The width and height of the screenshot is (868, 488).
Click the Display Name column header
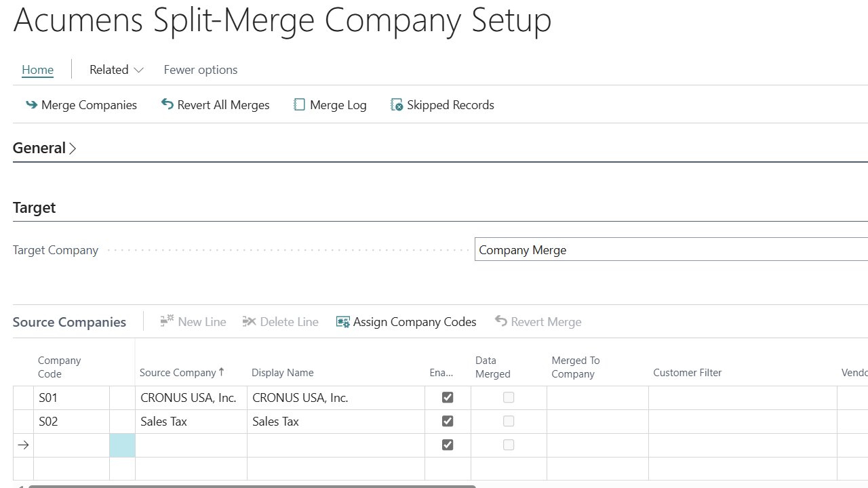[x=283, y=373]
